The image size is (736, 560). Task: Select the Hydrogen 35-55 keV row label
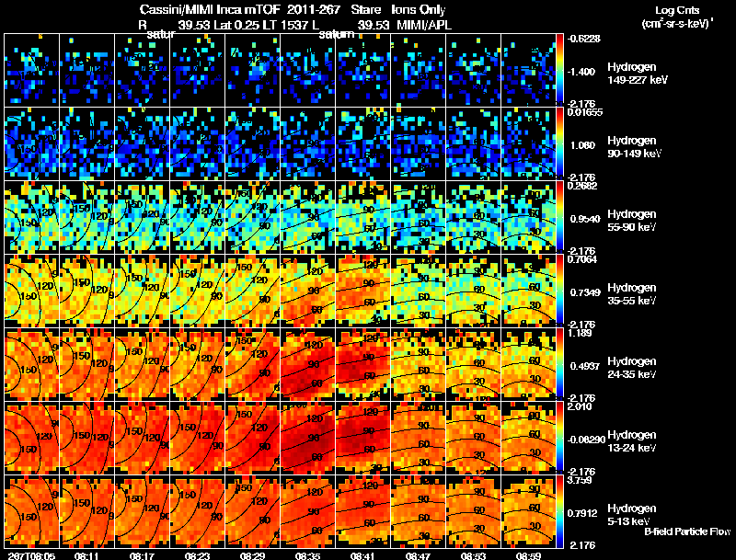coord(631,293)
